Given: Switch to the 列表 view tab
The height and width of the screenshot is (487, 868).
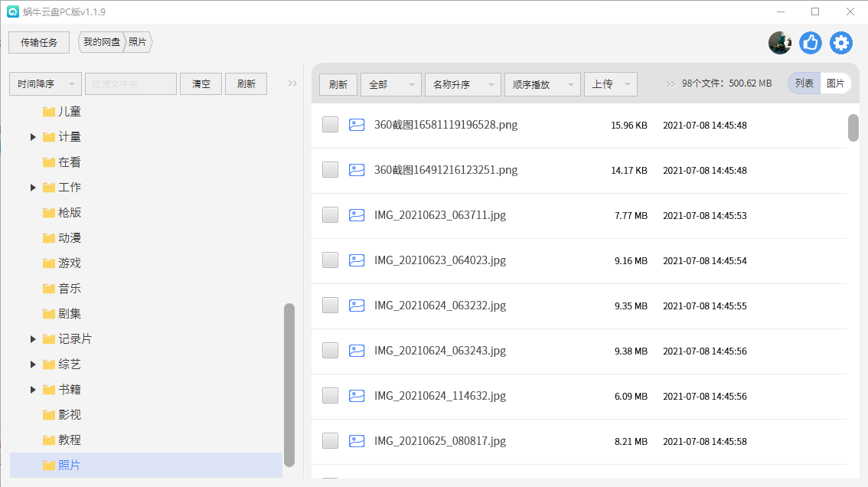Looking at the screenshot, I should pos(804,83).
